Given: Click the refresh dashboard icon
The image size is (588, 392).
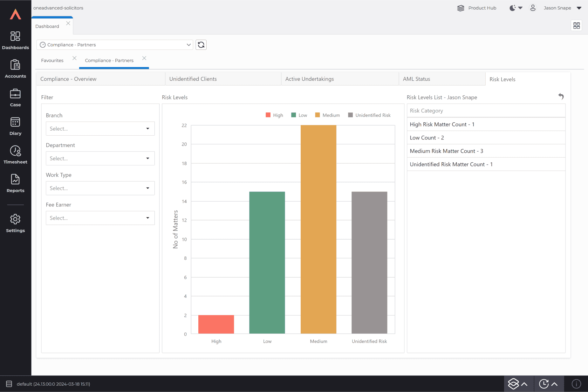Looking at the screenshot, I should point(201,45).
